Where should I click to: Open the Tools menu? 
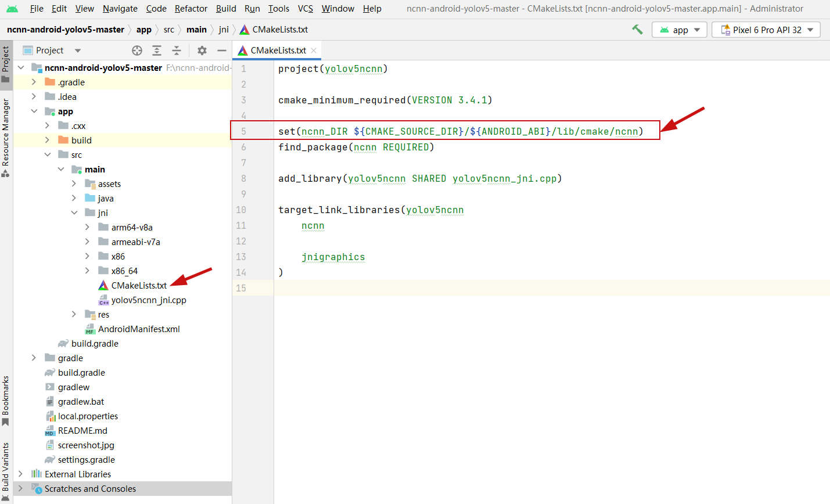(x=279, y=9)
